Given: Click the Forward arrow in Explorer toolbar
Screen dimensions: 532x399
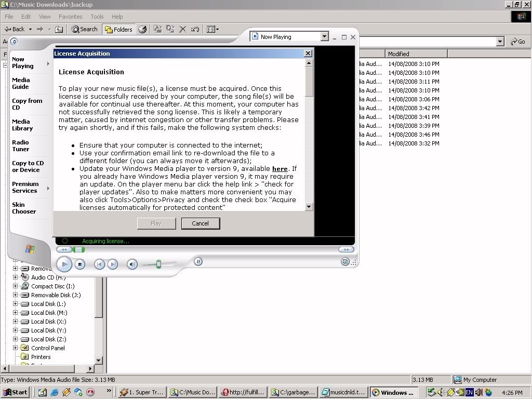Looking at the screenshot, I should tap(40, 29).
